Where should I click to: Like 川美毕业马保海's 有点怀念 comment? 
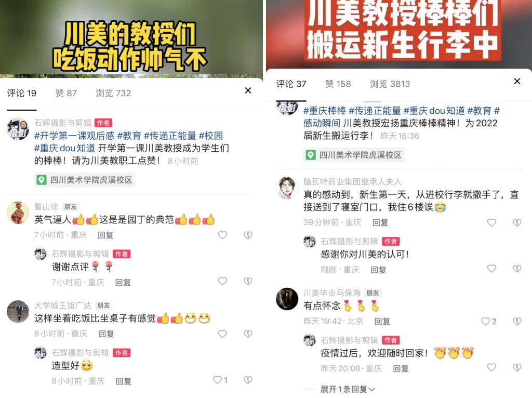tap(486, 321)
